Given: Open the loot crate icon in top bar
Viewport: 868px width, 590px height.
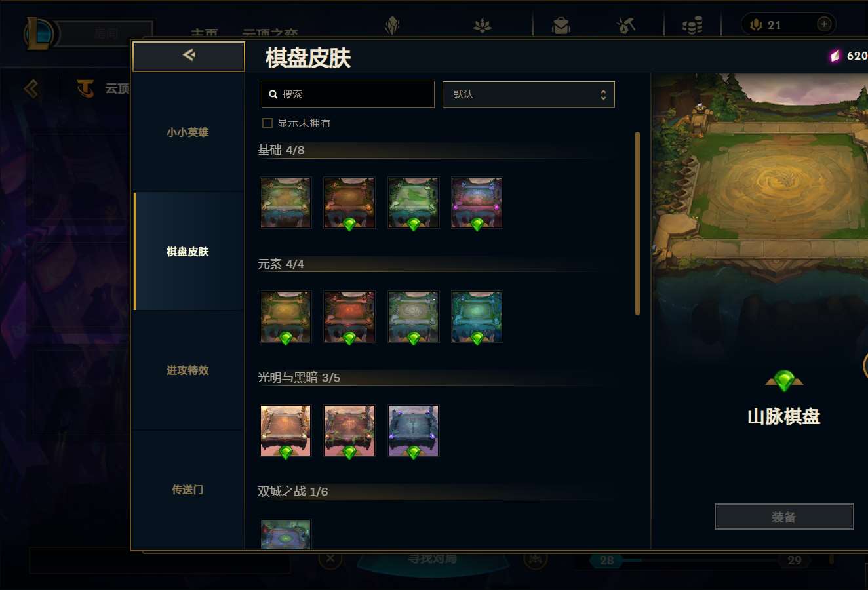Looking at the screenshot, I should 561,26.
